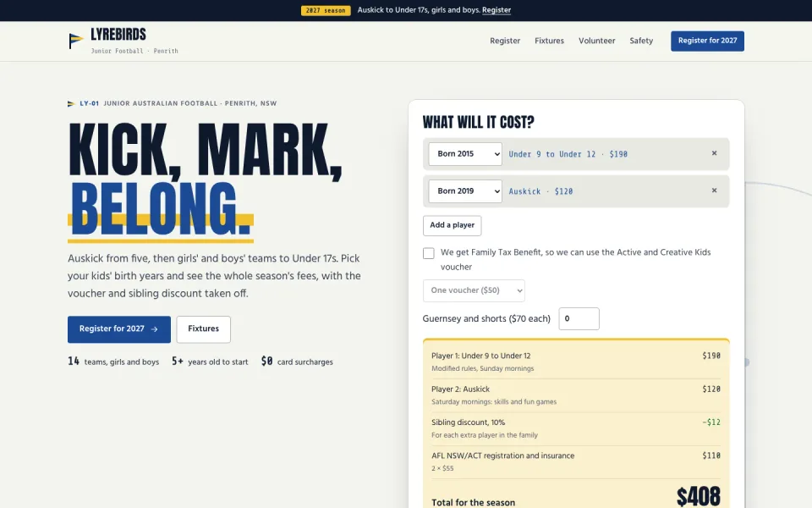
Task: Expand the One voucher ($50) dropdown
Action: click(474, 290)
